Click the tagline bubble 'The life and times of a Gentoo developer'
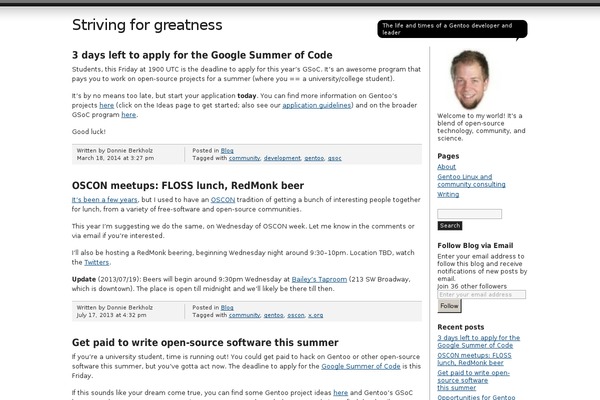 pyautogui.click(x=452, y=29)
